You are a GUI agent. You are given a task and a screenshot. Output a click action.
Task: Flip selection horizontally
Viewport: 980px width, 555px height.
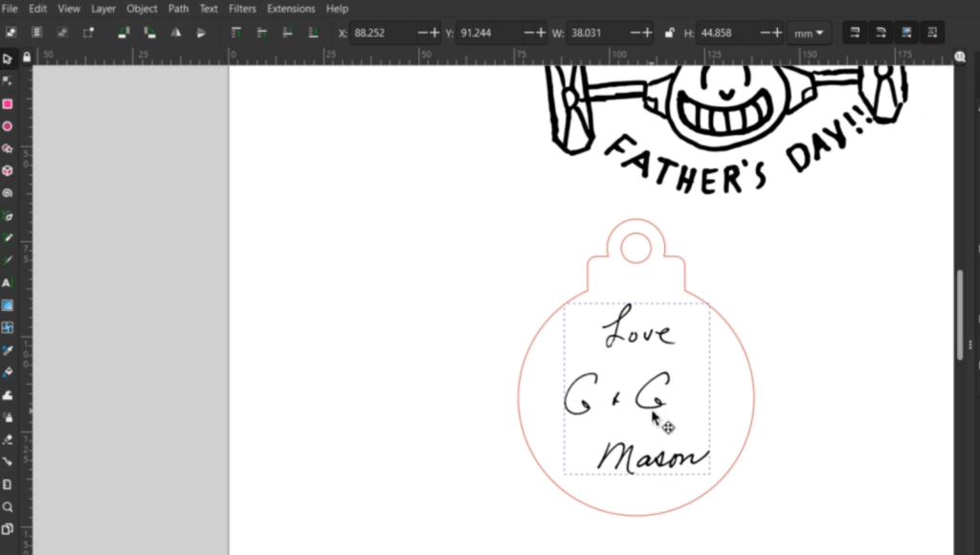pyautogui.click(x=175, y=33)
